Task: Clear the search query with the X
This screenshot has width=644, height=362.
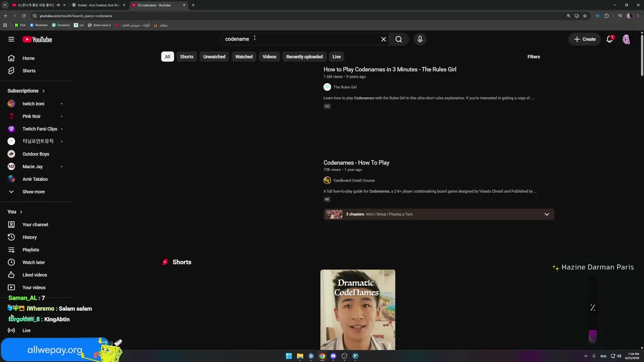Action: point(383,39)
